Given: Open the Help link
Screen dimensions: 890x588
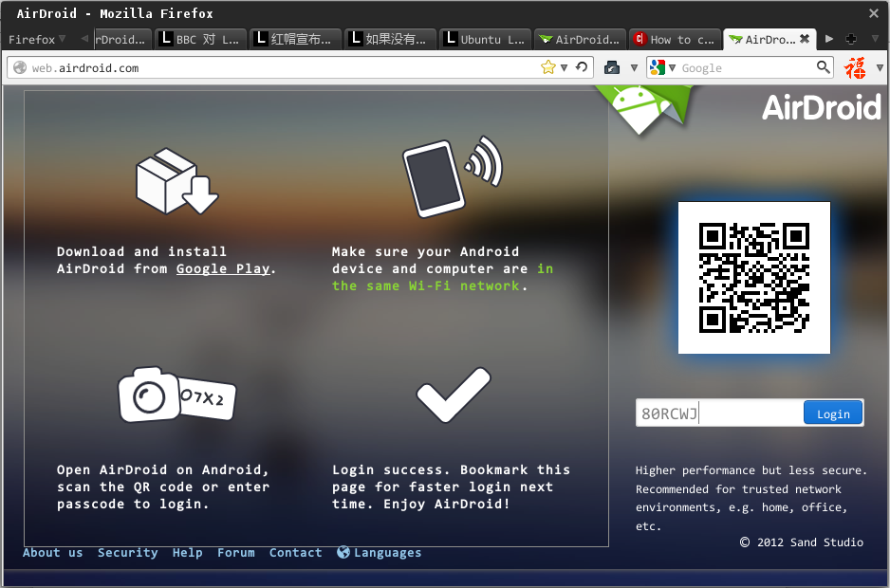Looking at the screenshot, I should coord(187,552).
